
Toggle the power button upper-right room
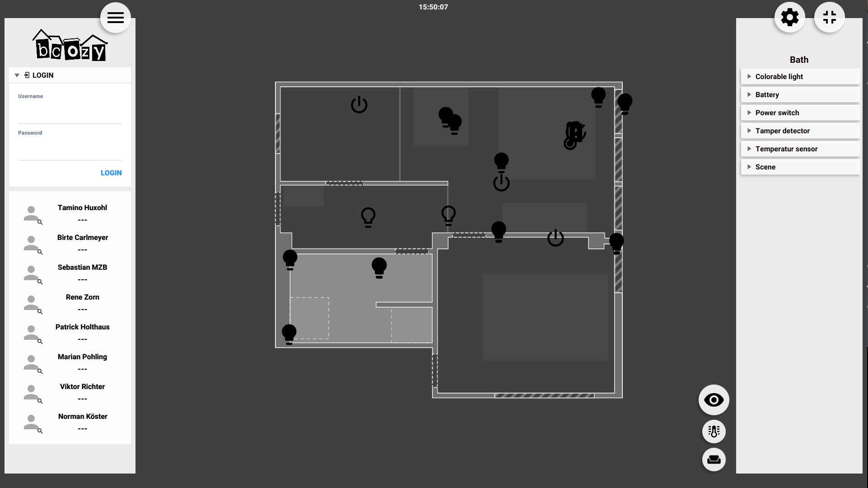(x=500, y=182)
